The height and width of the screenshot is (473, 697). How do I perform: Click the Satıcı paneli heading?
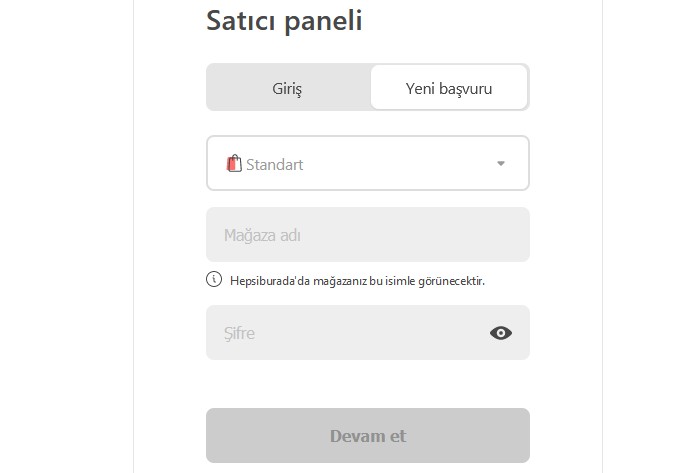(x=284, y=20)
